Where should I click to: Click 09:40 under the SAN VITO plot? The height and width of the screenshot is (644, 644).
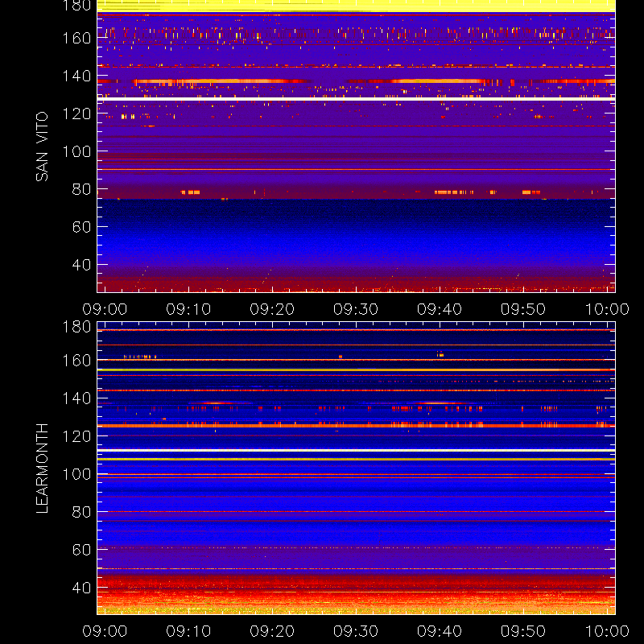[x=440, y=309]
